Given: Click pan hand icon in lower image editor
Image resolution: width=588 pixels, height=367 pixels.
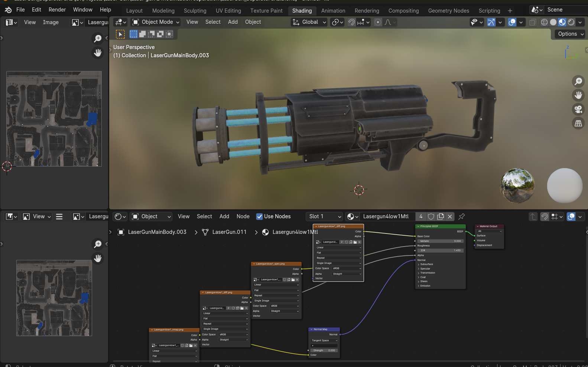Looking at the screenshot, I should [98, 258].
